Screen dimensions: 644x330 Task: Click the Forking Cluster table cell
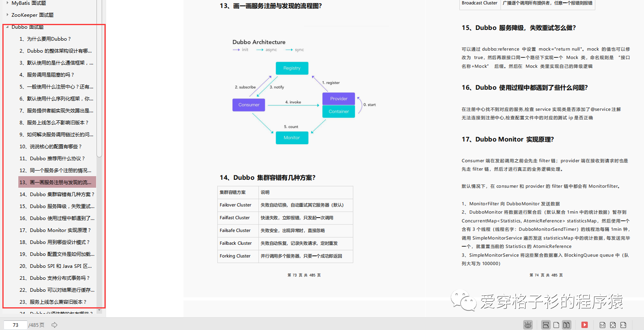tap(238, 256)
